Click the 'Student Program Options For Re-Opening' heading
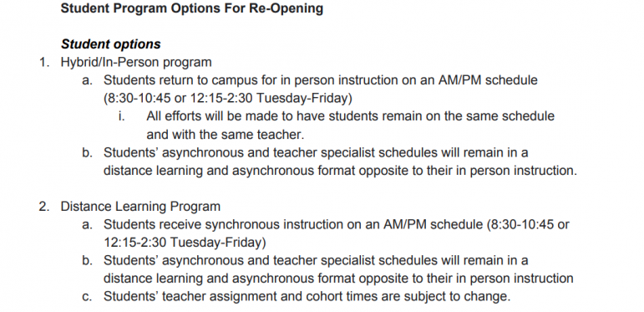Viewport: 644px width, 312px height. 192,8
